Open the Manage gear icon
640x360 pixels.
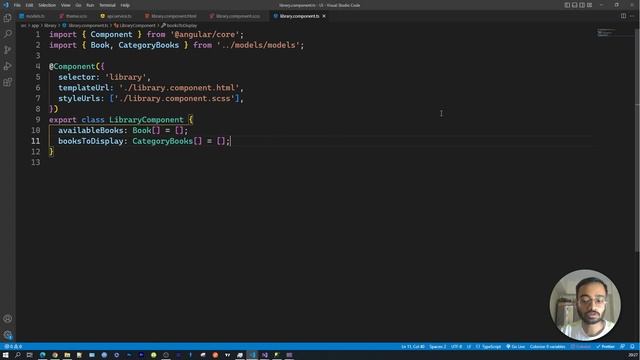[7, 335]
